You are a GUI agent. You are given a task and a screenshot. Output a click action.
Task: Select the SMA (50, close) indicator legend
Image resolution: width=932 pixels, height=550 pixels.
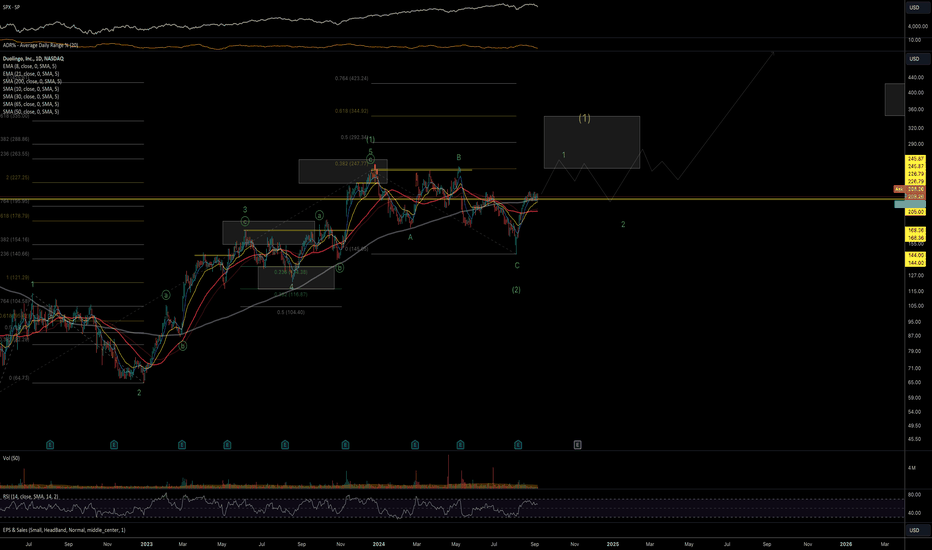(x=31, y=112)
